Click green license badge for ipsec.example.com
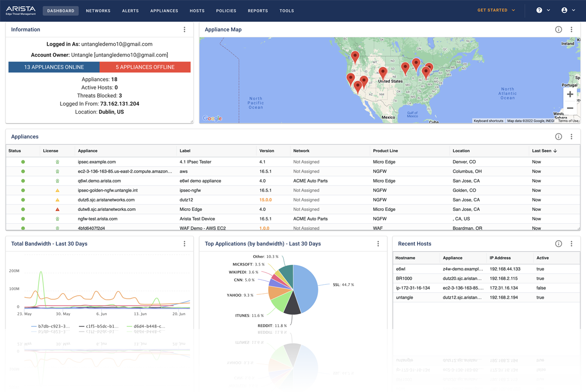 (58, 162)
